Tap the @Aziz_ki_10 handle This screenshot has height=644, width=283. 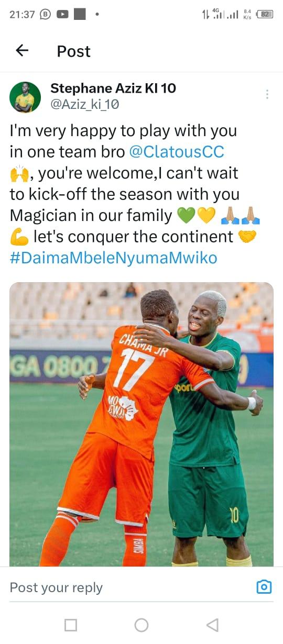85,104
